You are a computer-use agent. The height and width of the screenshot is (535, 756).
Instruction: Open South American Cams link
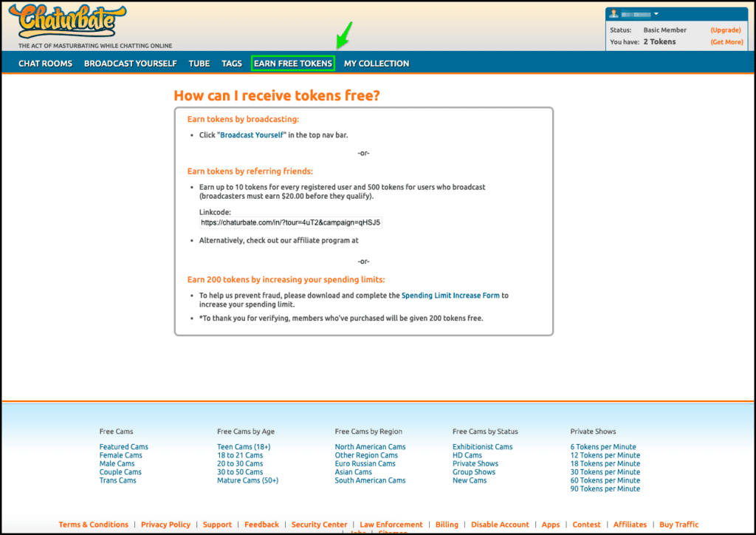[x=371, y=480]
